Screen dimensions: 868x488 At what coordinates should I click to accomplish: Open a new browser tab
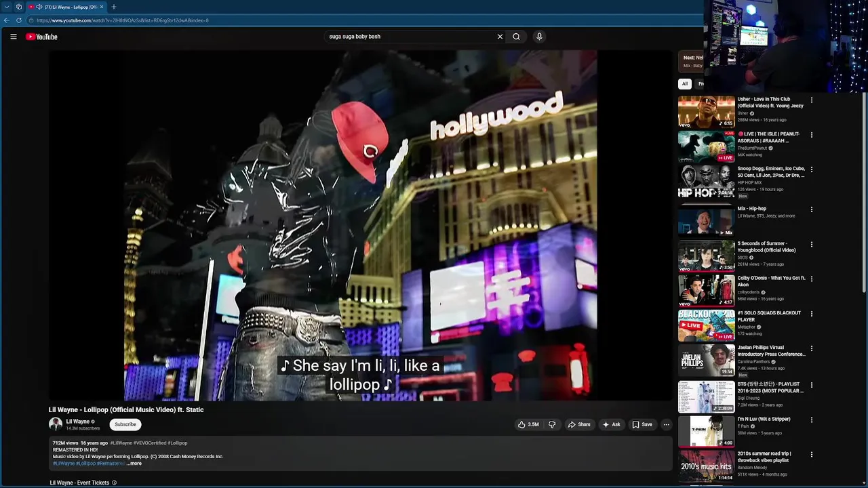(x=113, y=7)
